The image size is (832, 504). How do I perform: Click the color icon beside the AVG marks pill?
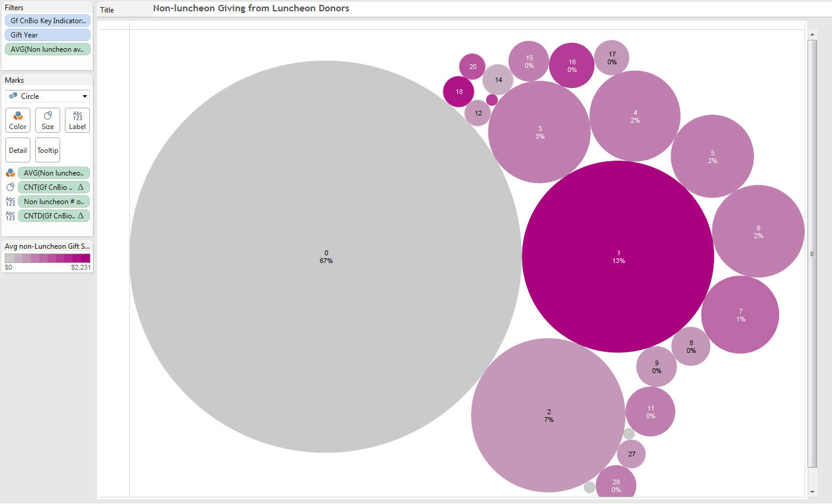click(x=10, y=173)
